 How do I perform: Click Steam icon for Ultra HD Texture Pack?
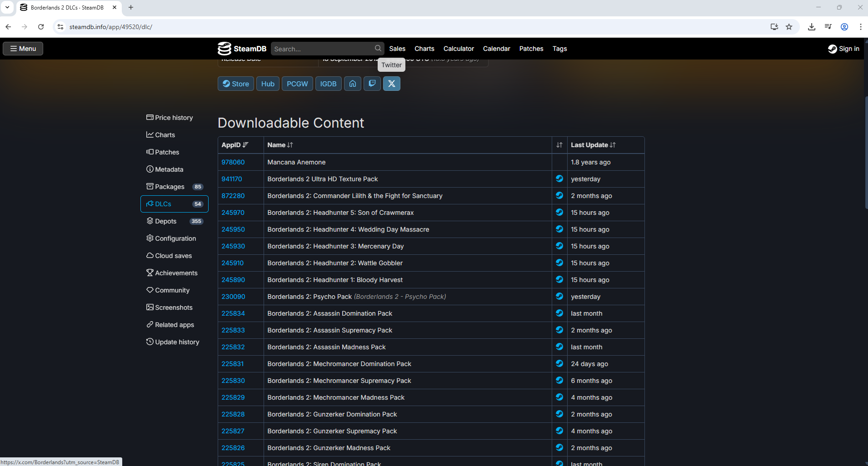[x=559, y=179]
